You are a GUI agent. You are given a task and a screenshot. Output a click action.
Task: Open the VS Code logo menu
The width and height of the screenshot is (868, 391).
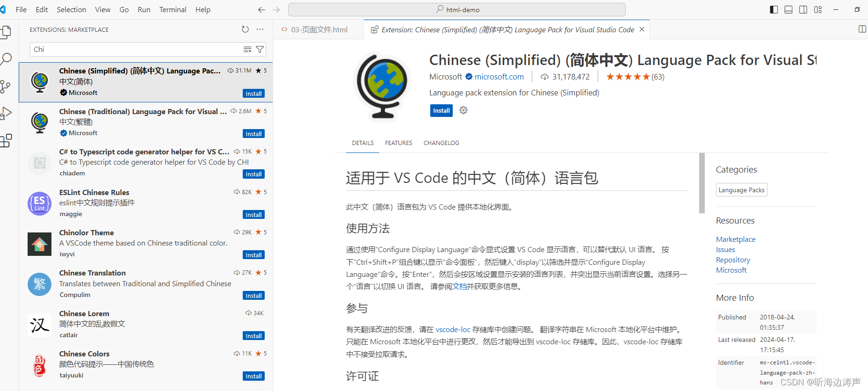click(4, 10)
